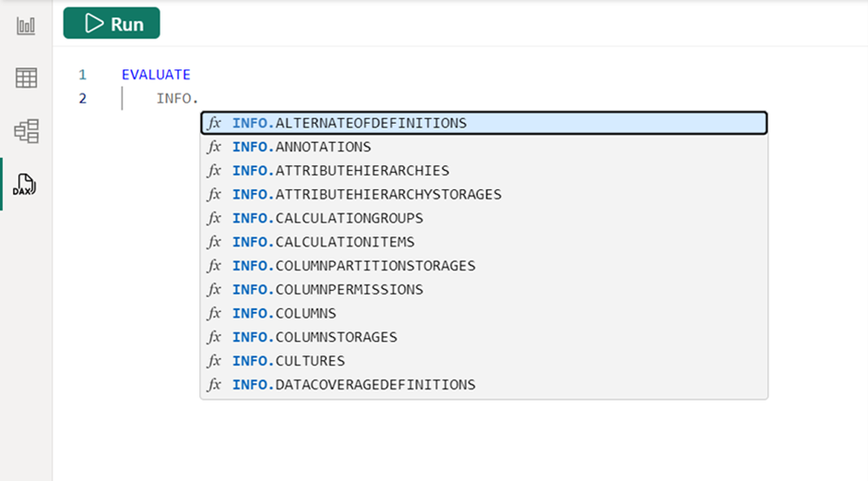868x481 pixels.
Task: Select the DAX query view icon
Action: pyautogui.click(x=25, y=185)
